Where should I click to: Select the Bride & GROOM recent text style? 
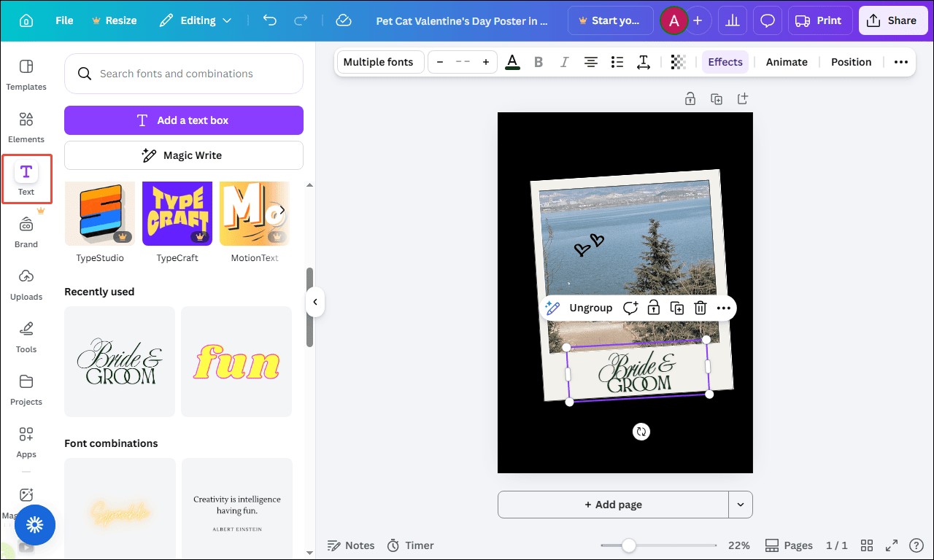point(119,361)
